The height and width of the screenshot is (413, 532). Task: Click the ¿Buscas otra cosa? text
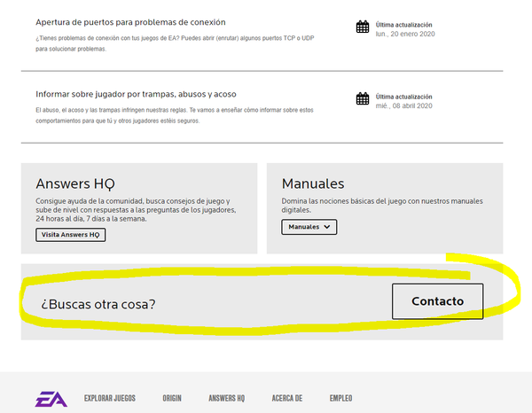pyautogui.click(x=98, y=304)
